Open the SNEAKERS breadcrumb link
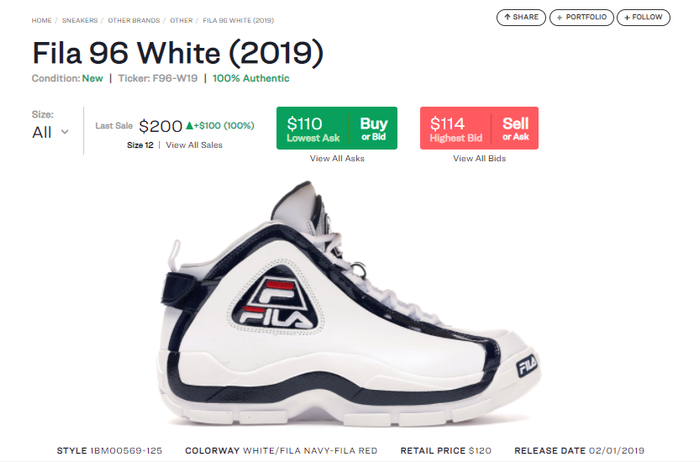This screenshot has height=462, width=700. (82, 20)
